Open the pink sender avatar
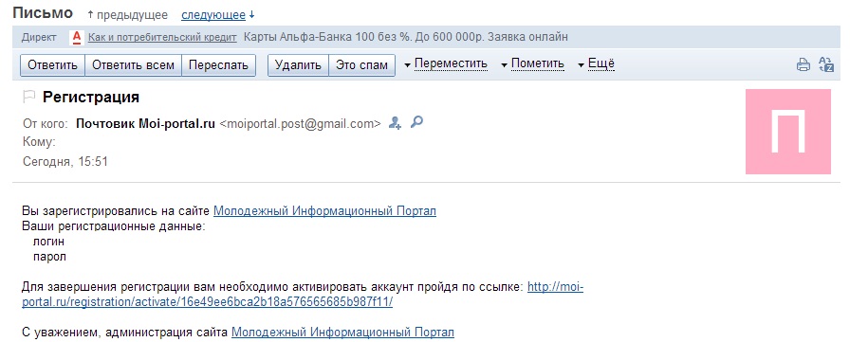 pos(787,132)
